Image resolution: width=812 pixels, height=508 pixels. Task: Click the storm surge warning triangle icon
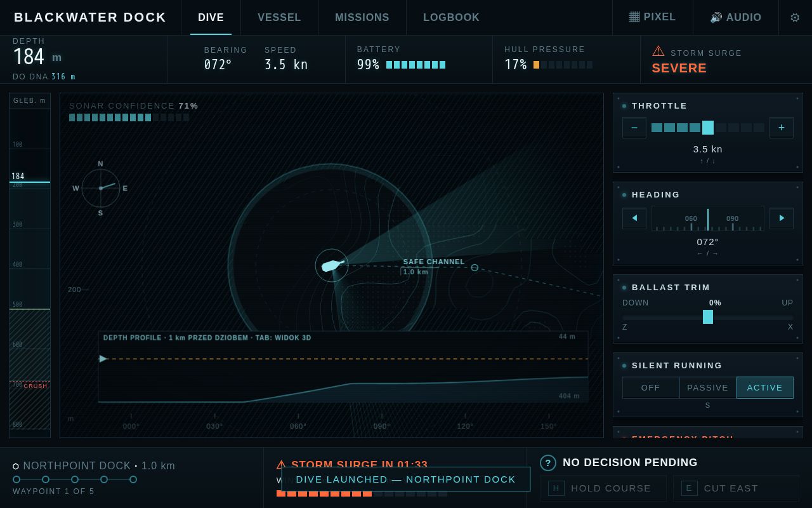[658, 51]
